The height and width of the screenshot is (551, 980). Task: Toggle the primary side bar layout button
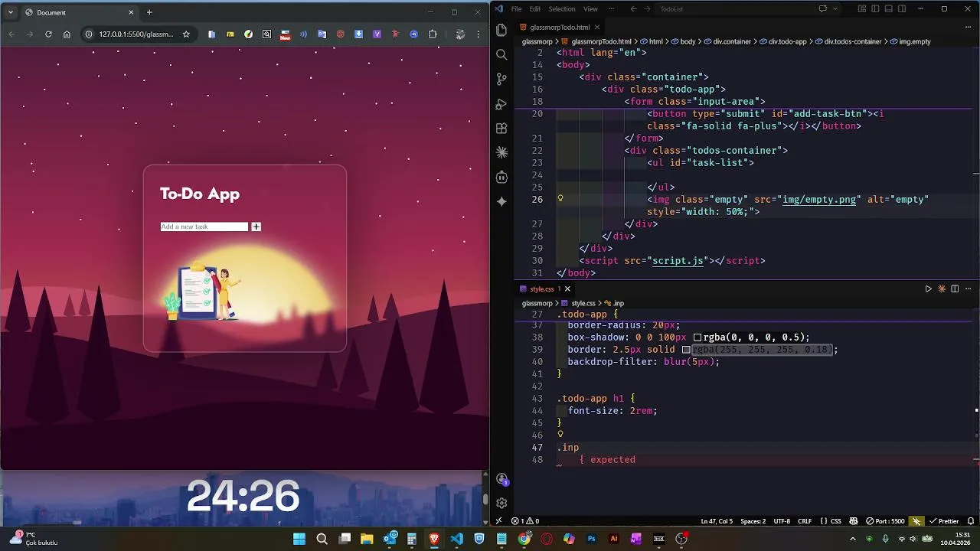(x=875, y=9)
